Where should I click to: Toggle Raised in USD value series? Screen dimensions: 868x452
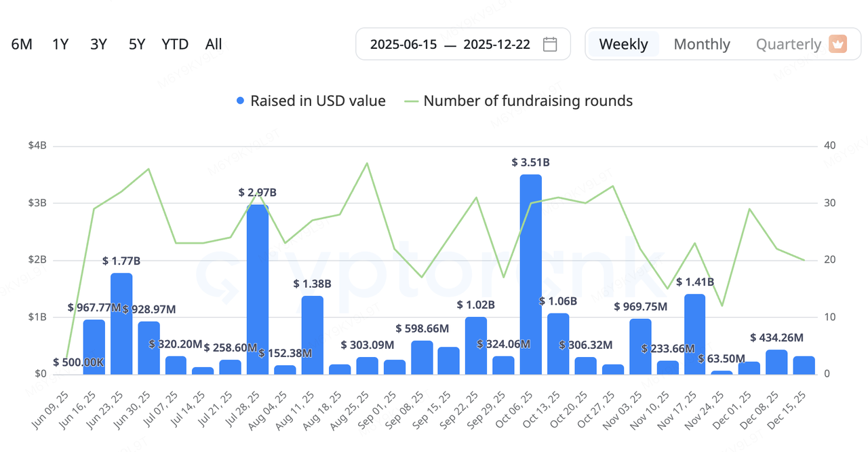(x=317, y=101)
